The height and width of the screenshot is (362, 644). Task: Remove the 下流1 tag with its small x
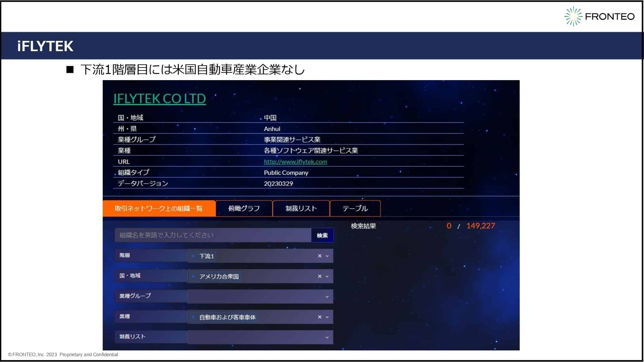point(193,256)
